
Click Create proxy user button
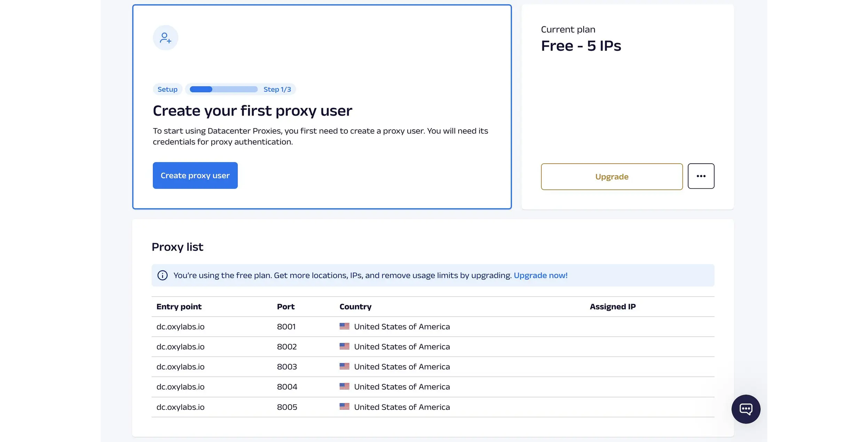pyautogui.click(x=195, y=175)
